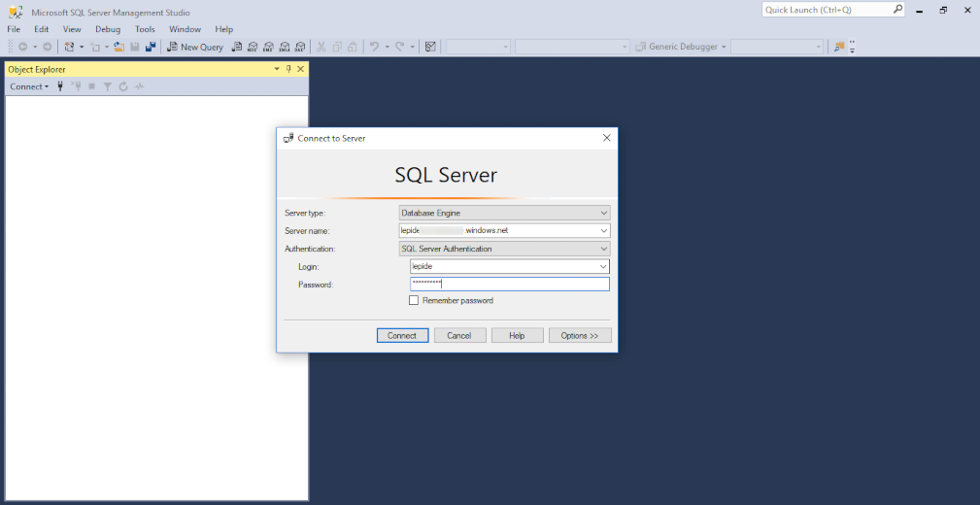This screenshot has height=505, width=980.
Task: Click the Add New Item icon
Action: point(95,47)
